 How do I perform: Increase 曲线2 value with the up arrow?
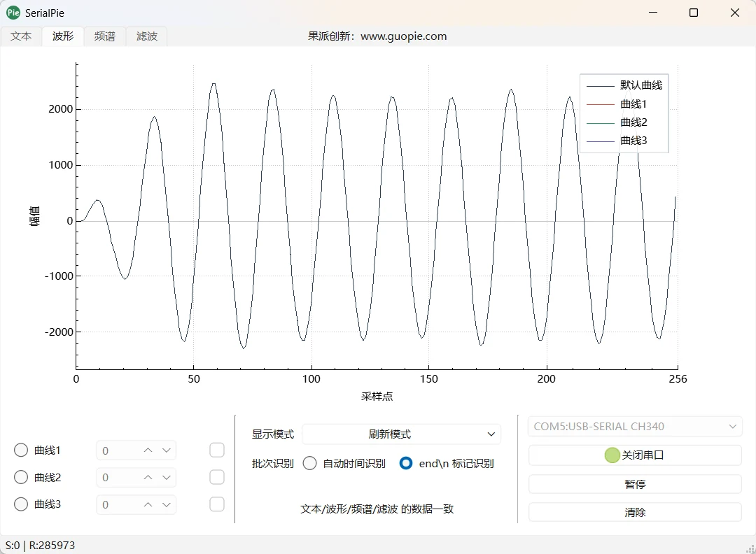tap(148, 477)
